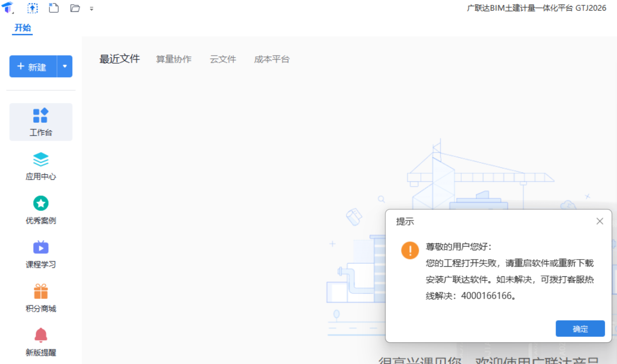This screenshot has width=617, height=364.
Task: Click the Glodon app logo icon
Action: (x=7, y=8)
